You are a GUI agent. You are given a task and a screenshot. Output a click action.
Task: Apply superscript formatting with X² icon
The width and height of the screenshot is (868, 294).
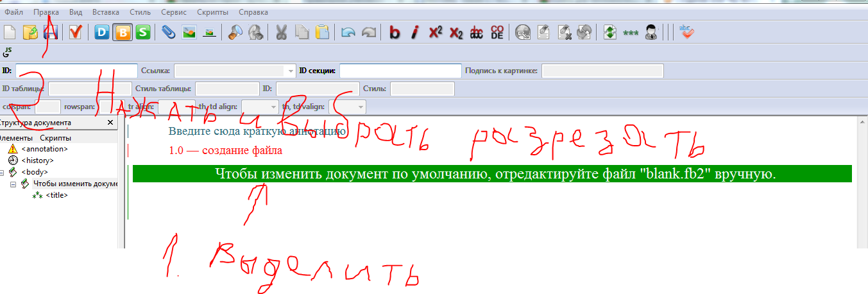436,32
